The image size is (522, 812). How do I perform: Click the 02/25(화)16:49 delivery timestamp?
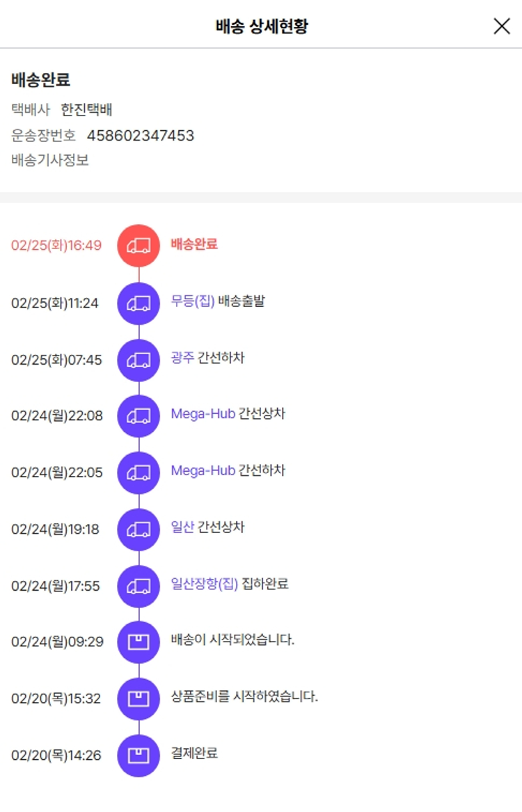56,246
